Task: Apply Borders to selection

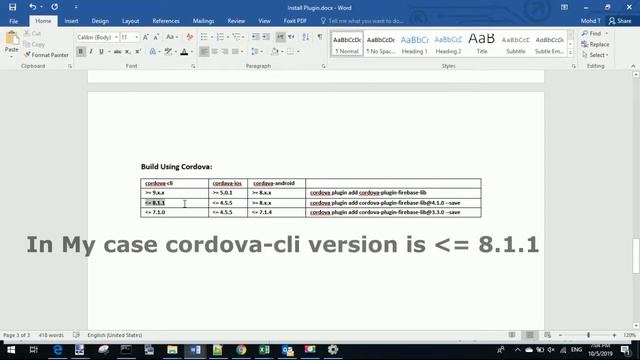Action: tap(290, 51)
